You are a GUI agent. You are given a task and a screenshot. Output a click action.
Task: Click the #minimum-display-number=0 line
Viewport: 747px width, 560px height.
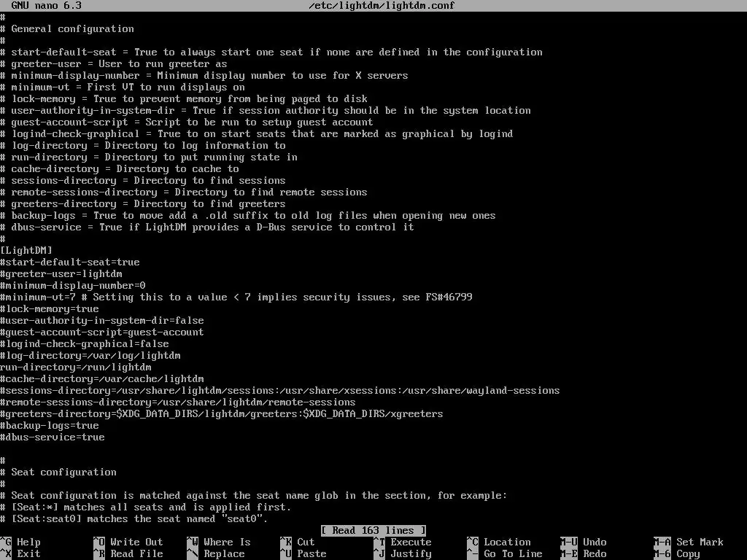click(73, 286)
